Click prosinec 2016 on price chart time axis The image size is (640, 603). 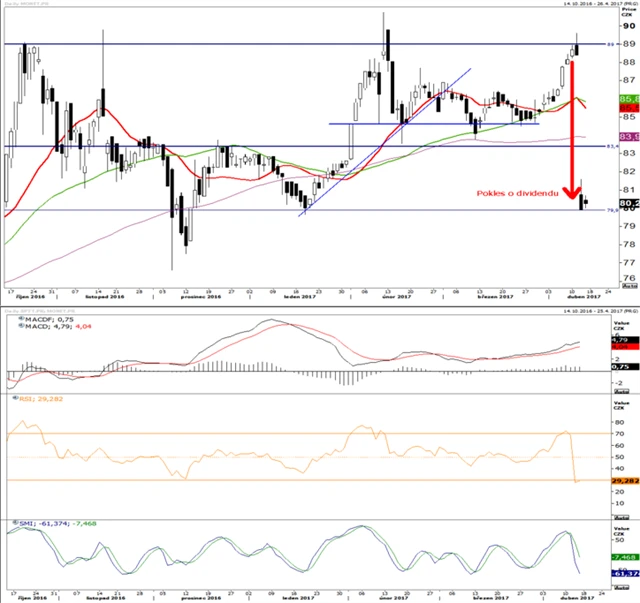pyautogui.click(x=201, y=297)
